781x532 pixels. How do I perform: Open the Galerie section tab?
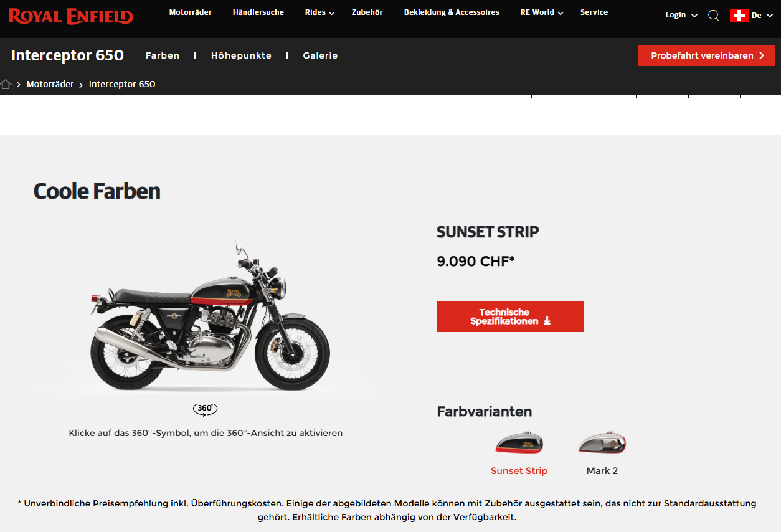click(x=320, y=55)
